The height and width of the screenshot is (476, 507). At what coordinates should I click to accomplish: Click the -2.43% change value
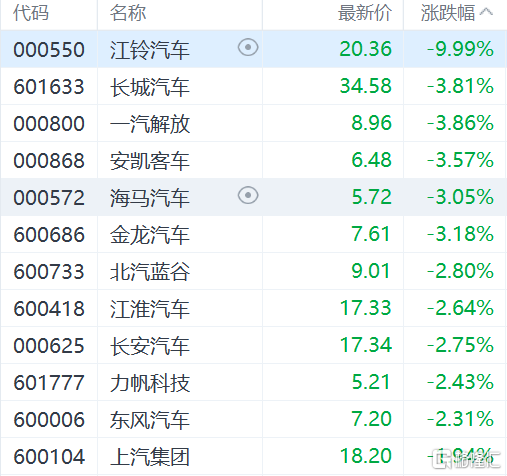point(460,382)
